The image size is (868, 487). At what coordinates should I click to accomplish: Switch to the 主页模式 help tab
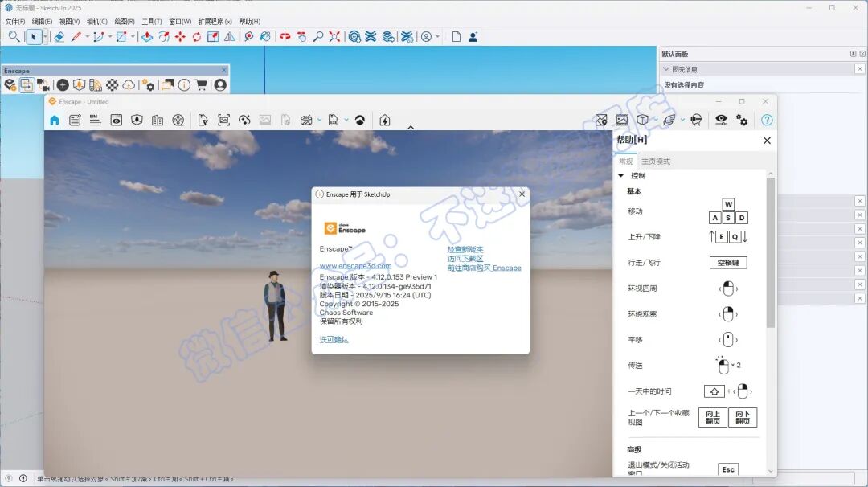656,161
